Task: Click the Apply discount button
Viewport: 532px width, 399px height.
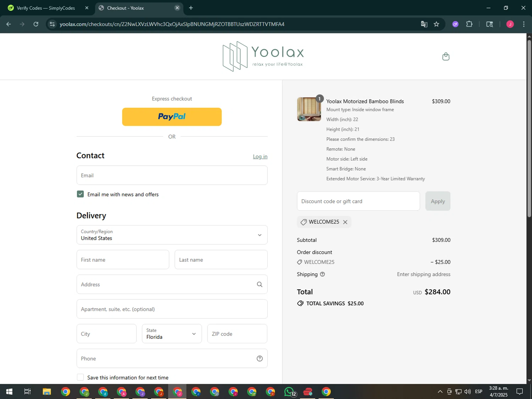Action: (x=438, y=201)
